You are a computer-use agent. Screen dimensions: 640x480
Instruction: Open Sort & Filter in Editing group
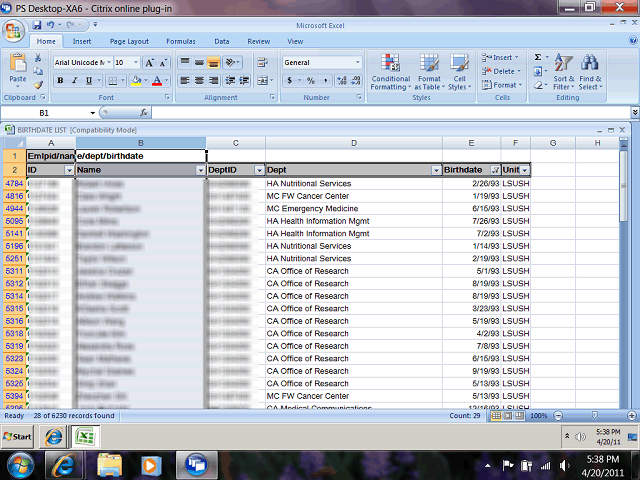(564, 72)
